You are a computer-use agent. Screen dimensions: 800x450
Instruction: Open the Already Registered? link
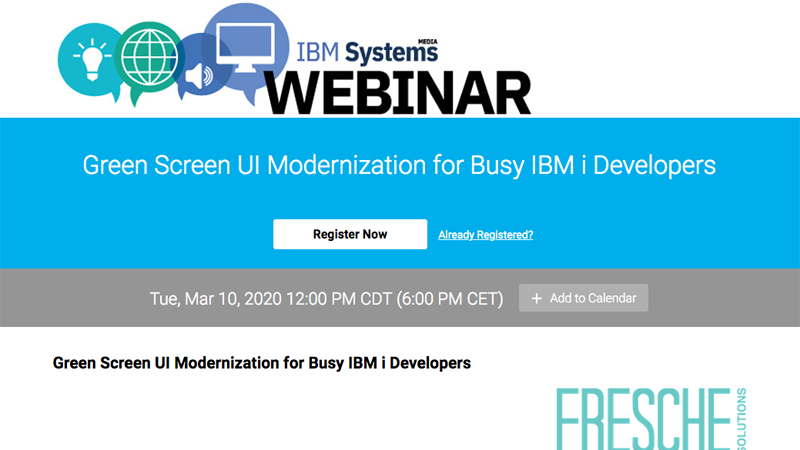pos(486,235)
